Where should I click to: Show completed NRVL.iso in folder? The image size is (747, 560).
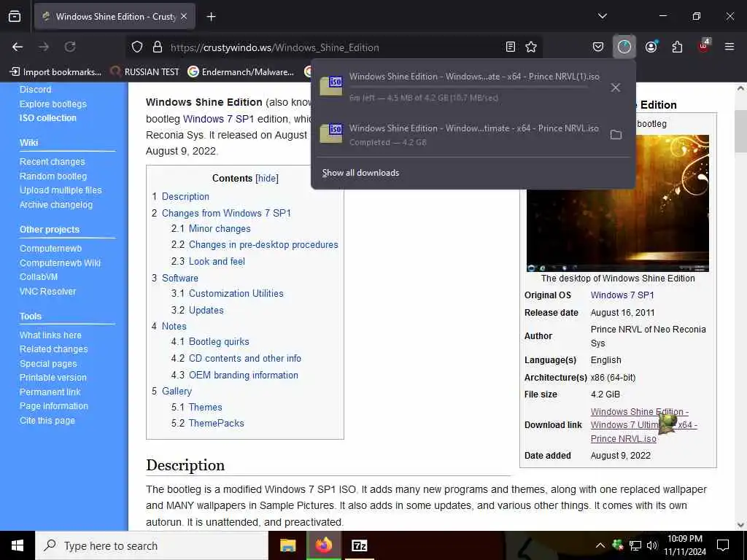click(x=616, y=135)
